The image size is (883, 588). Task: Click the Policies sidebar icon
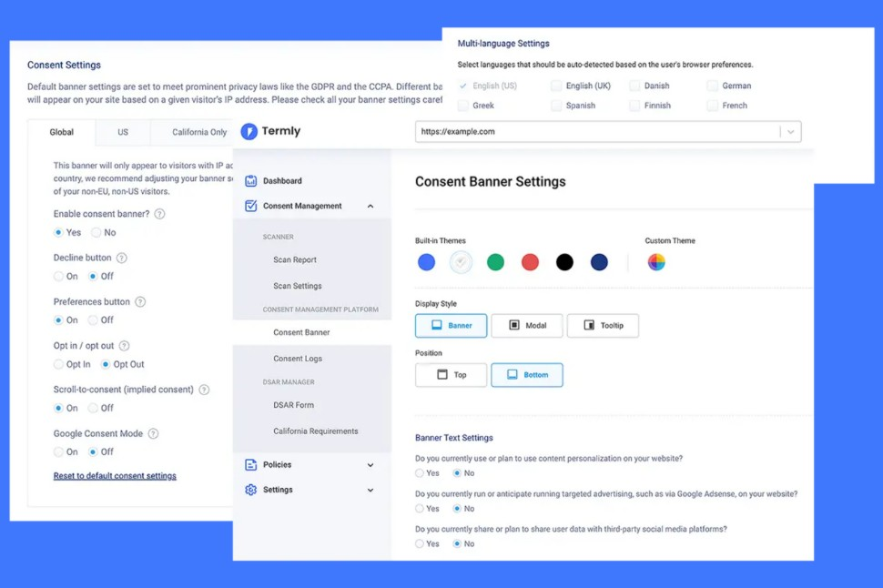click(x=249, y=464)
